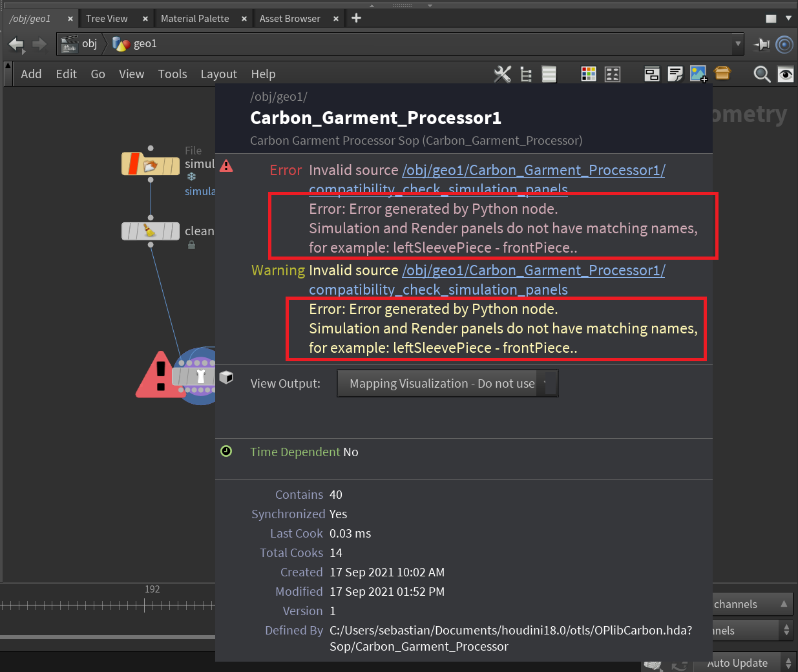Open the View menu
This screenshot has height=672, width=798.
point(131,74)
